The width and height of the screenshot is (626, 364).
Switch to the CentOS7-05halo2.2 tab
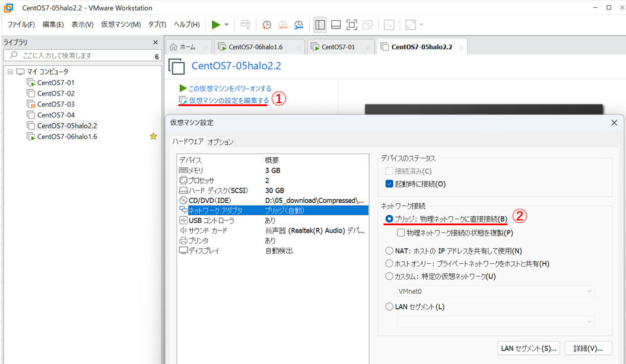[x=422, y=47]
